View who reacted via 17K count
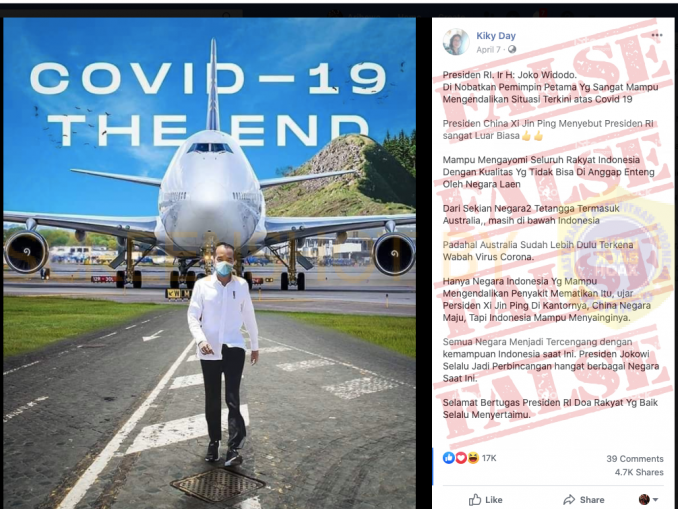 489,458
